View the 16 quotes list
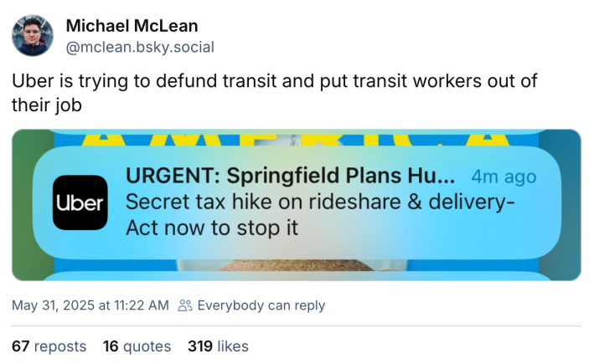Image resolution: width=594 pixels, height=364 pixels. (x=137, y=346)
